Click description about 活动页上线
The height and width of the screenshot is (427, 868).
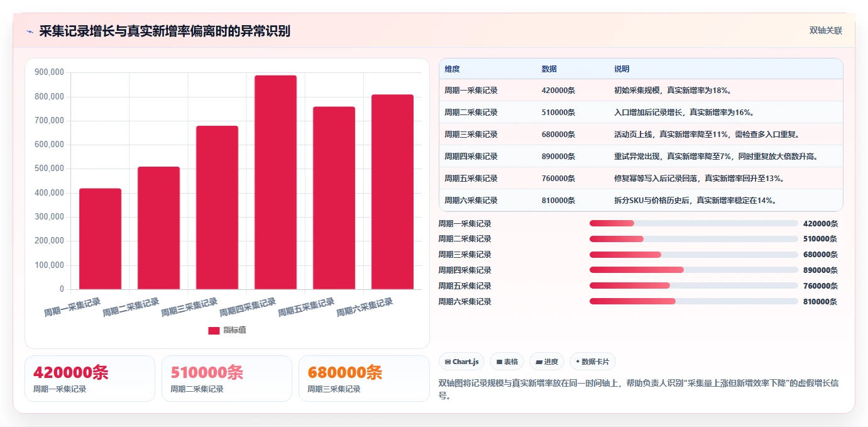point(708,135)
